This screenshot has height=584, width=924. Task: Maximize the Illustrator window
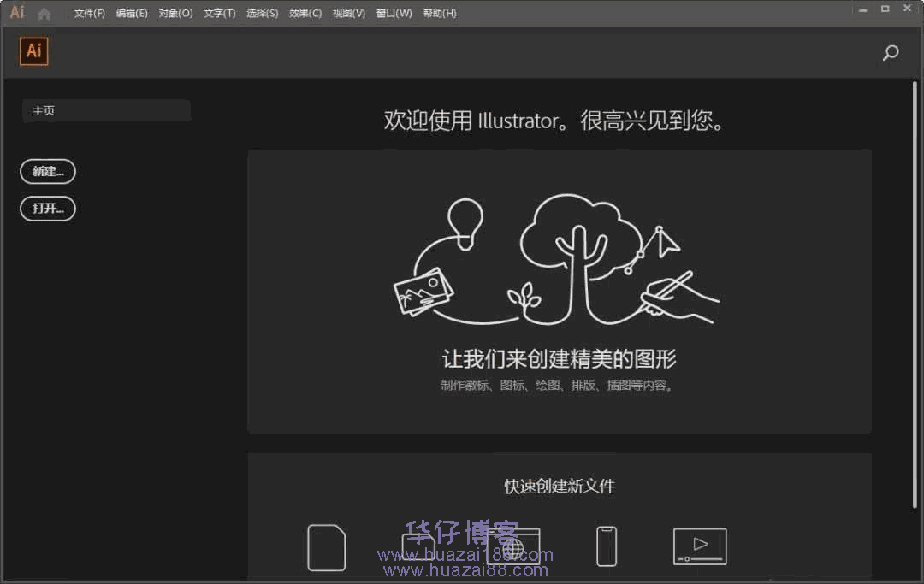[885, 9]
